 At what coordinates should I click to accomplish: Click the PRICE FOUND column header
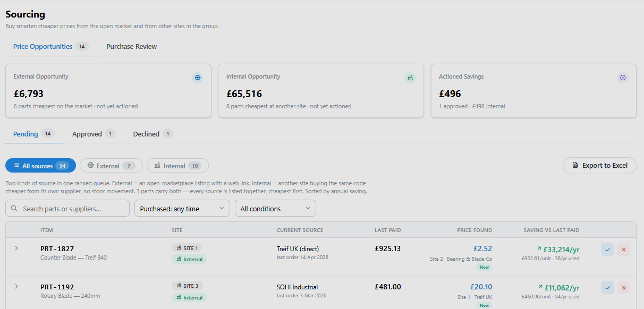(474, 230)
